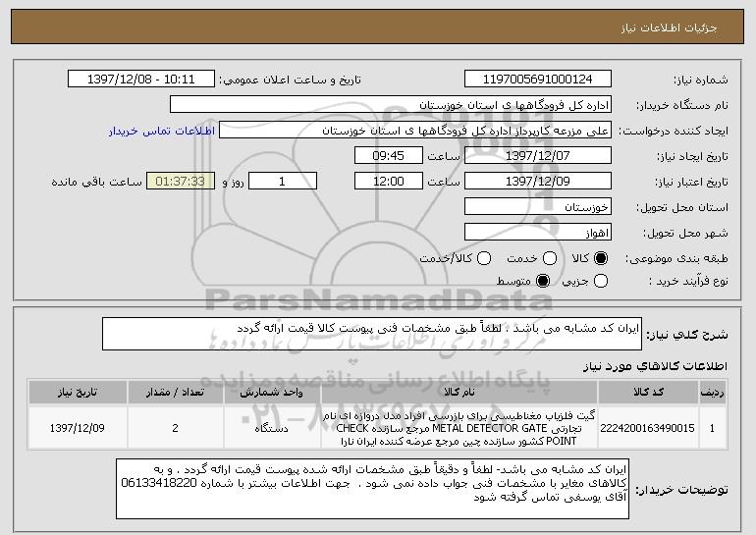Click the creation date field 1397/12/07

pyautogui.click(x=536, y=156)
